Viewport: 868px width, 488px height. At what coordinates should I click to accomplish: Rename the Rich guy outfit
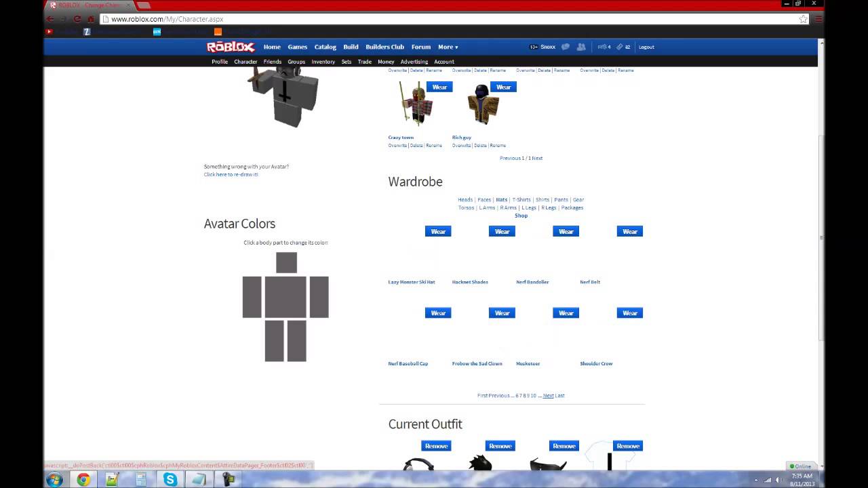pos(498,145)
